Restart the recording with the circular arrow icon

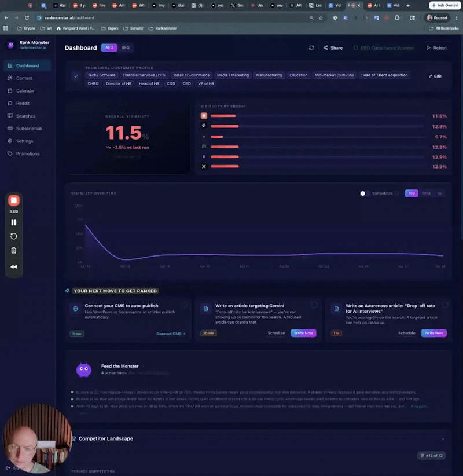(x=14, y=236)
